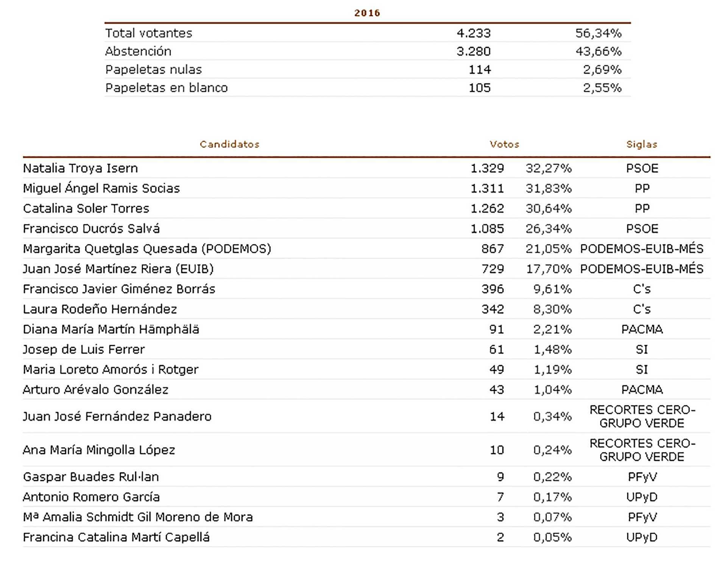
Task: Select the Votos column header
Action: [504, 144]
